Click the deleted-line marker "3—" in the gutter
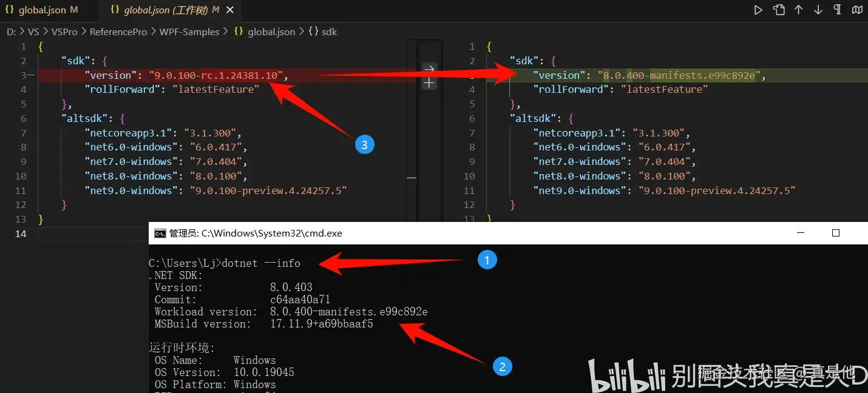This screenshot has width=868, height=393. point(26,75)
